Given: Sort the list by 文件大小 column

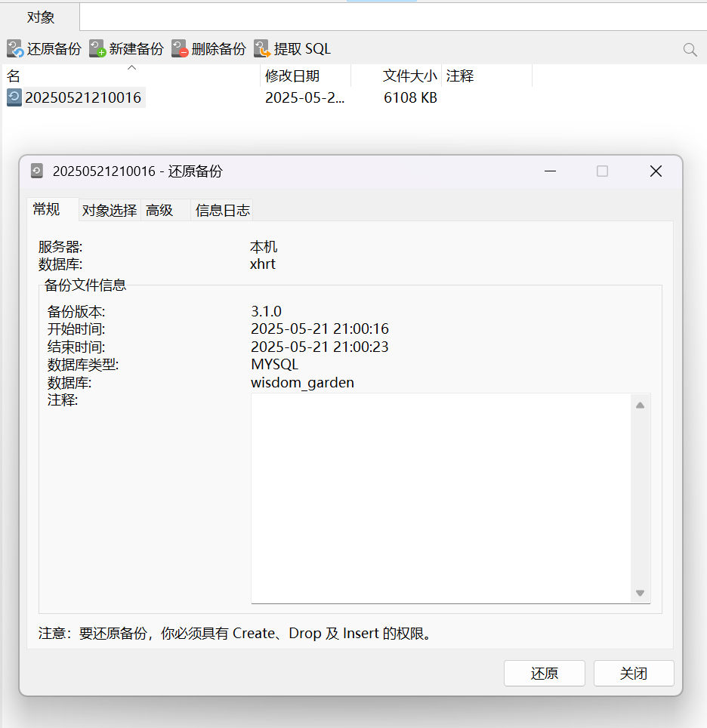Looking at the screenshot, I should pos(409,76).
